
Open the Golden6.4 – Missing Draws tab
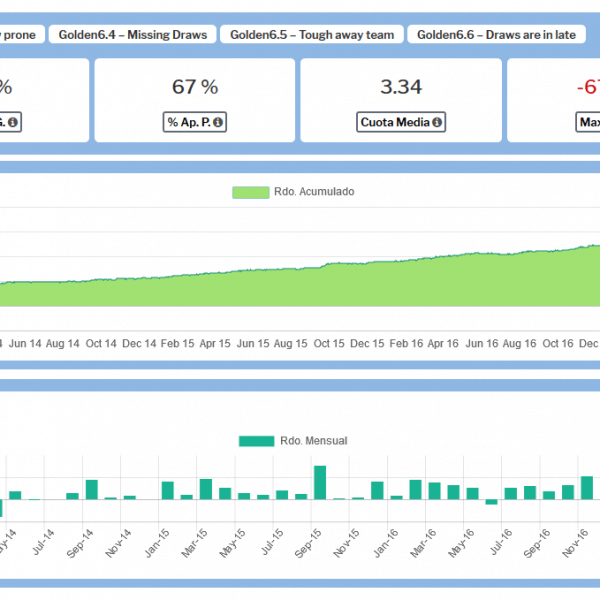pos(132,34)
